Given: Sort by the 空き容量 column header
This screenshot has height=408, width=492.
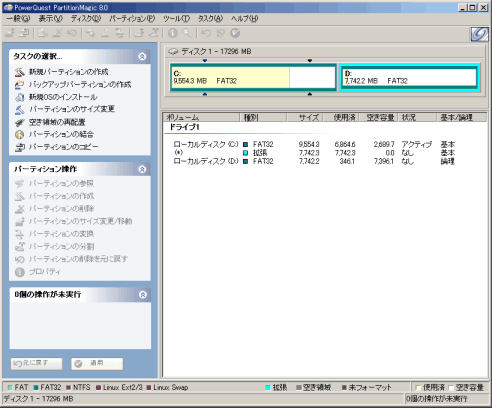Looking at the screenshot, I should pyautogui.click(x=379, y=117).
